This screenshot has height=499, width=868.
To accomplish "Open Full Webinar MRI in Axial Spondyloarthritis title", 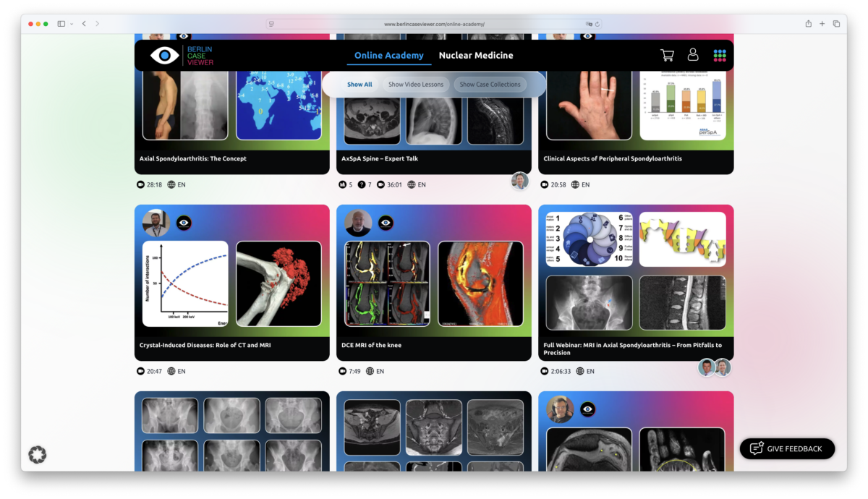I will [x=633, y=349].
